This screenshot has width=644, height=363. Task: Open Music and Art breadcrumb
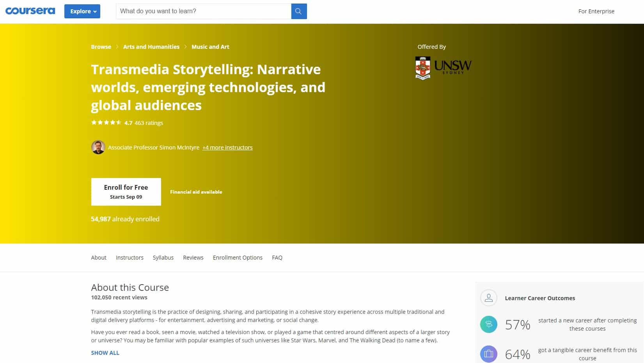click(x=210, y=47)
